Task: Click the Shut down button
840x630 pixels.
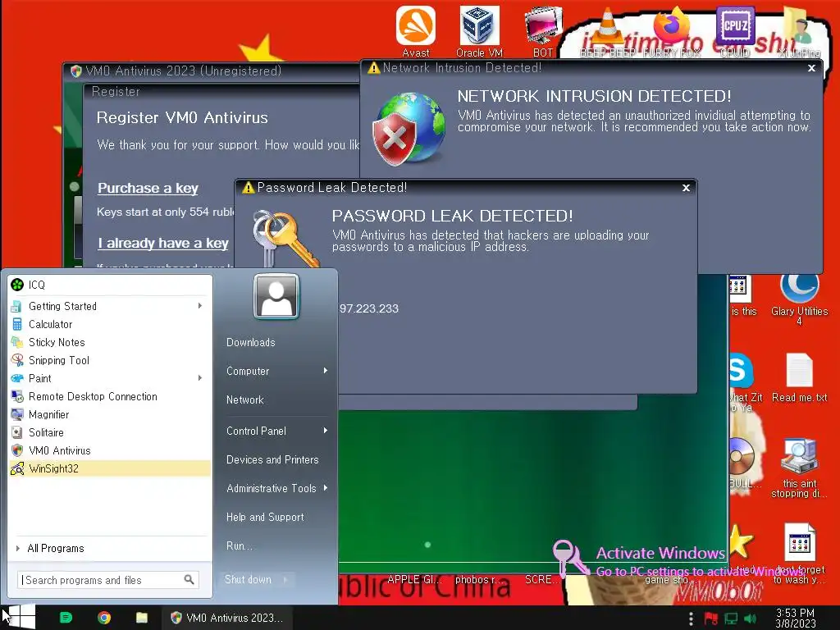Action: pyautogui.click(x=249, y=579)
